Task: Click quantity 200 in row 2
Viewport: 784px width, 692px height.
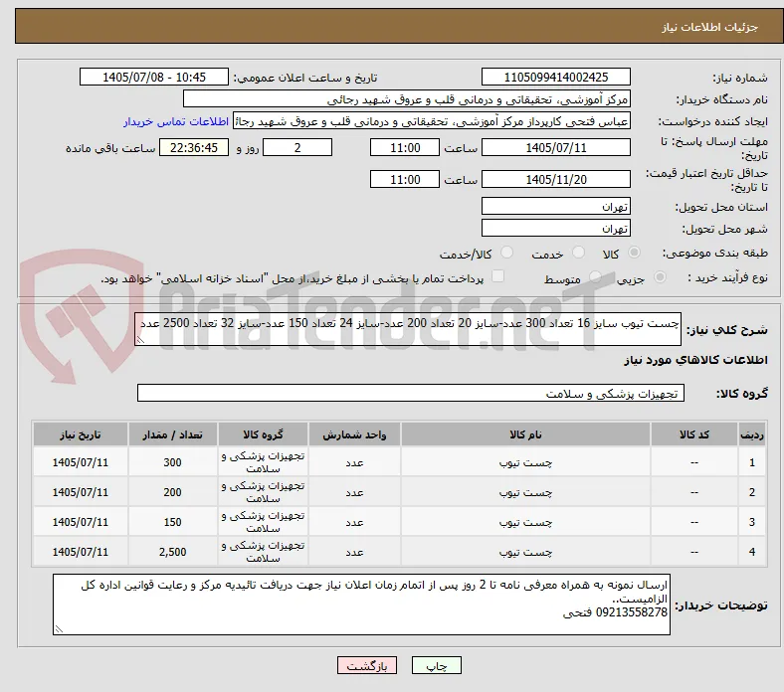Action: [x=172, y=492]
